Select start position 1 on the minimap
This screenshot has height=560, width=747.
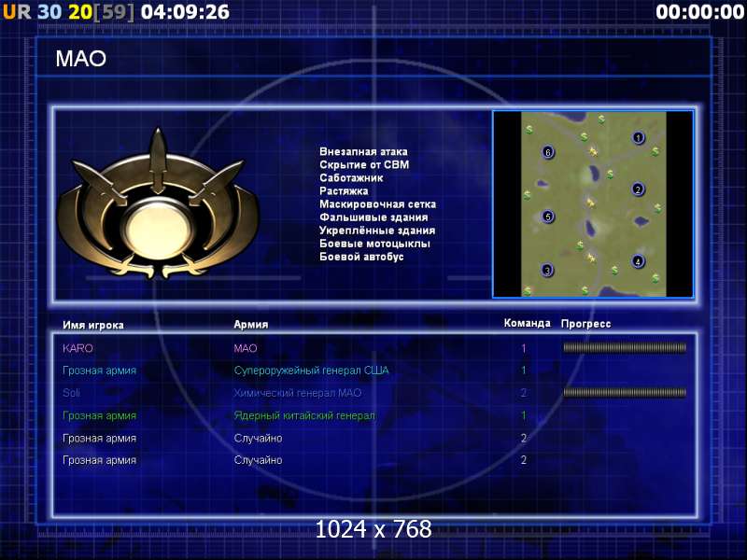pyautogui.click(x=639, y=138)
